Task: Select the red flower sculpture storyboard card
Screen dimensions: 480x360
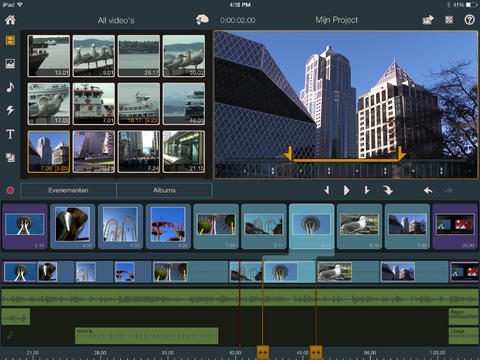Action: tap(168, 227)
